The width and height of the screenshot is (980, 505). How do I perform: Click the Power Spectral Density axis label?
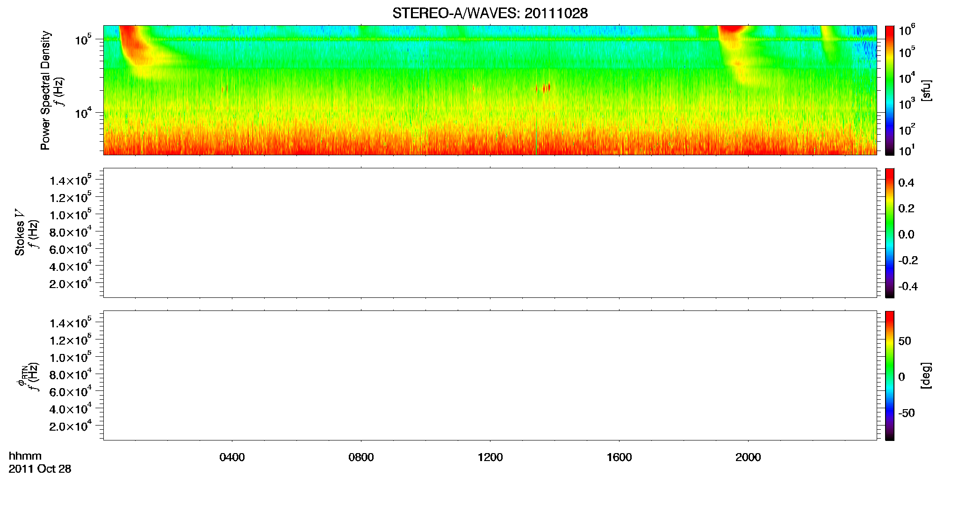45,90
